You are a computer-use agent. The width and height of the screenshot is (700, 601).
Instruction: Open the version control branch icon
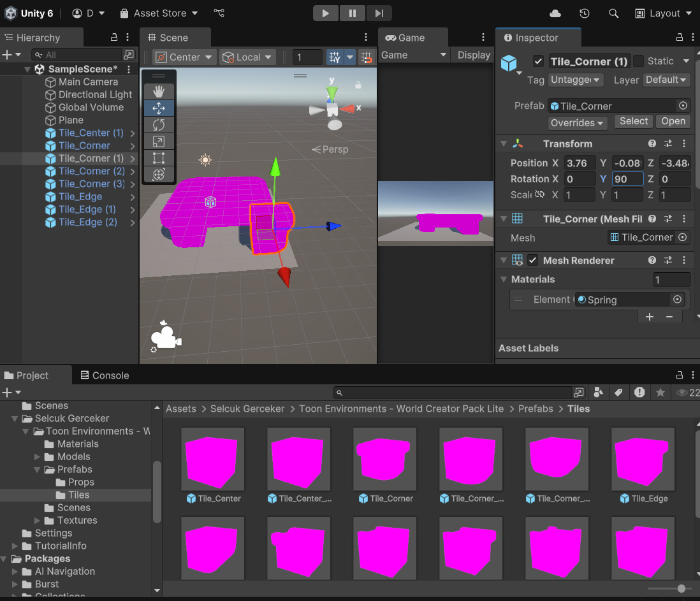pyautogui.click(x=219, y=13)
